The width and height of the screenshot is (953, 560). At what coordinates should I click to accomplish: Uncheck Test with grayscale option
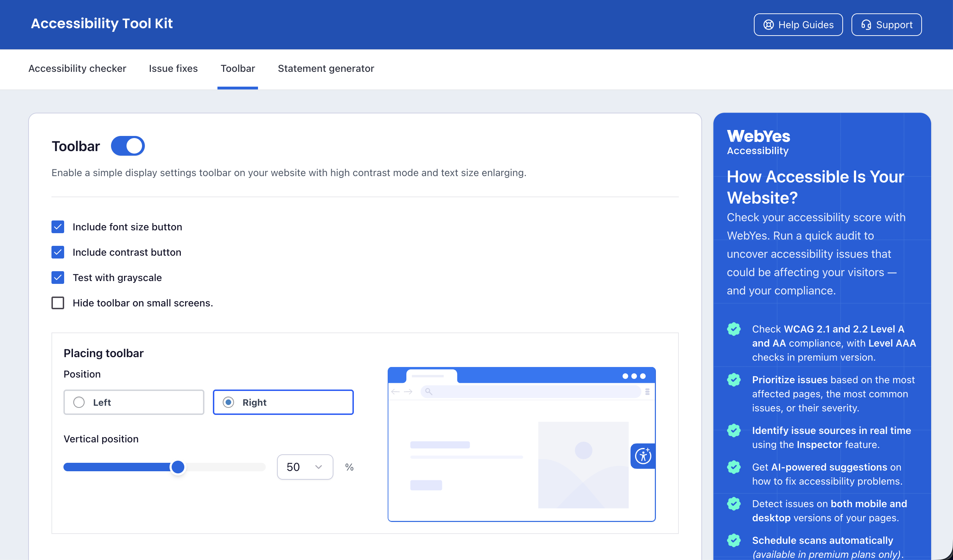(x=58, y=278)
